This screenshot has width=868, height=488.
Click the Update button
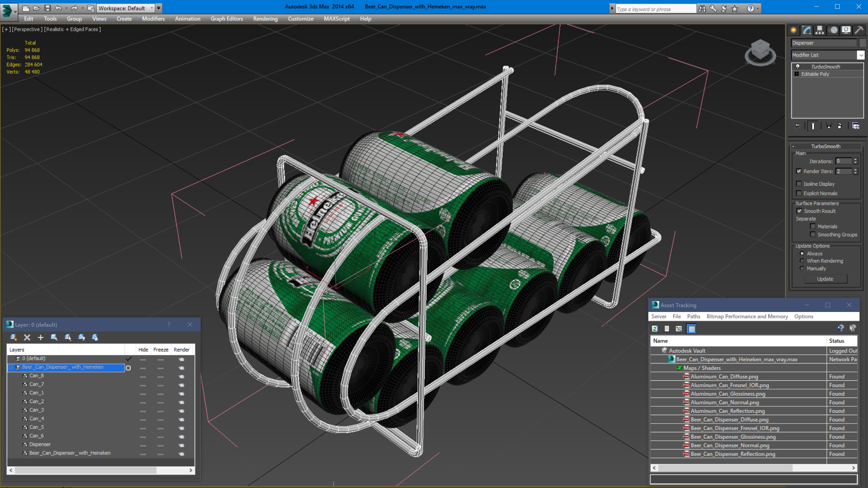pyautogui.click(x=825, y=279)
